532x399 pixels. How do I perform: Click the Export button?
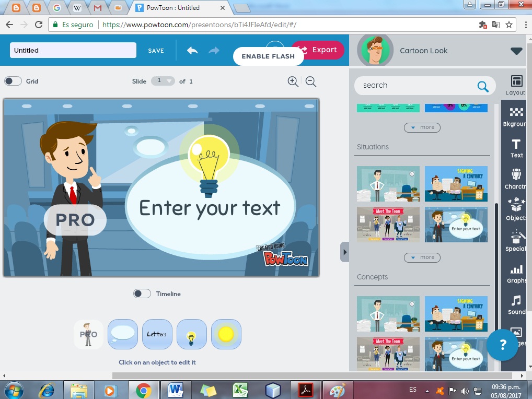pos(323,50)
